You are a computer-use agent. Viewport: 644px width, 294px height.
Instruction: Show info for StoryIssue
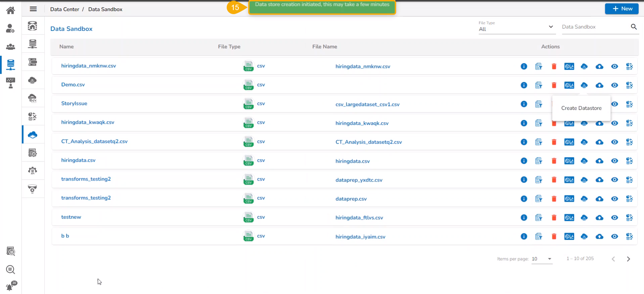pos(524,104)
